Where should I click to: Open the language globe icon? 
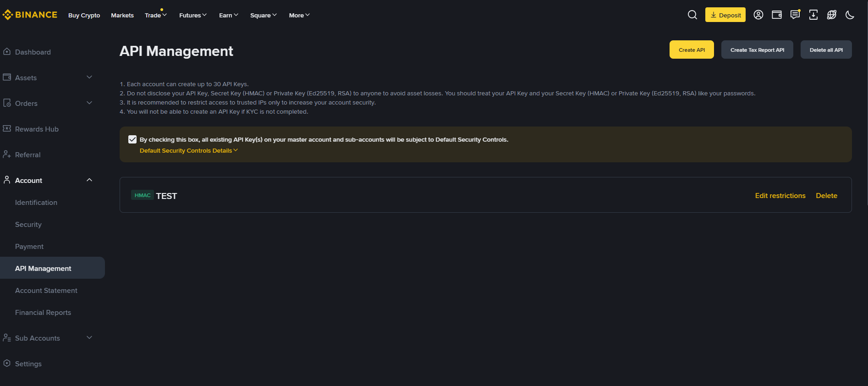831,15
